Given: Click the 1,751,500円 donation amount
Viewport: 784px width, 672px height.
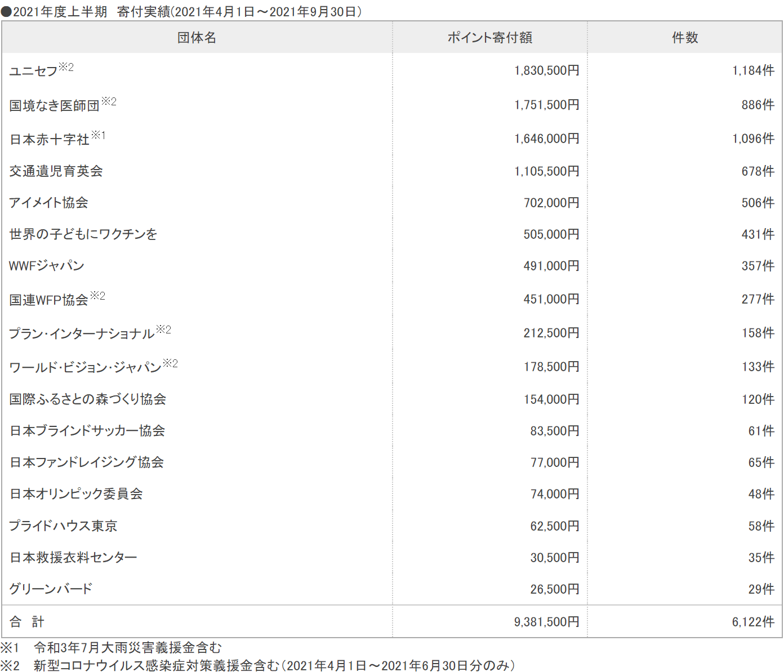Looking at the screenshot, I should coord(547,105).
